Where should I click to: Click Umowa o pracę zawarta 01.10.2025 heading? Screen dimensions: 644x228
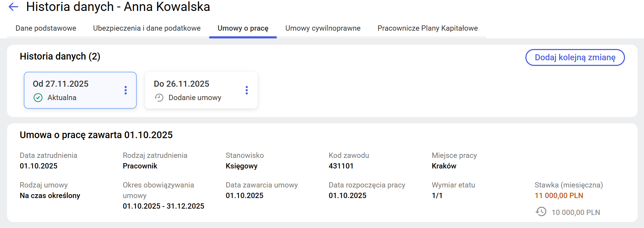(96, 135)
